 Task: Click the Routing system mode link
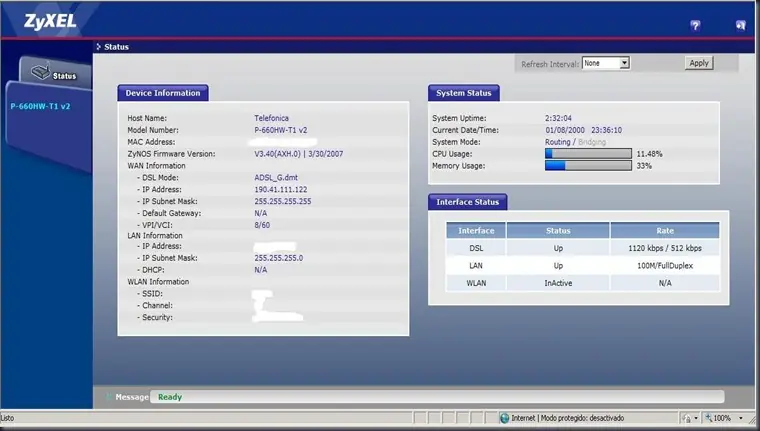557,142
